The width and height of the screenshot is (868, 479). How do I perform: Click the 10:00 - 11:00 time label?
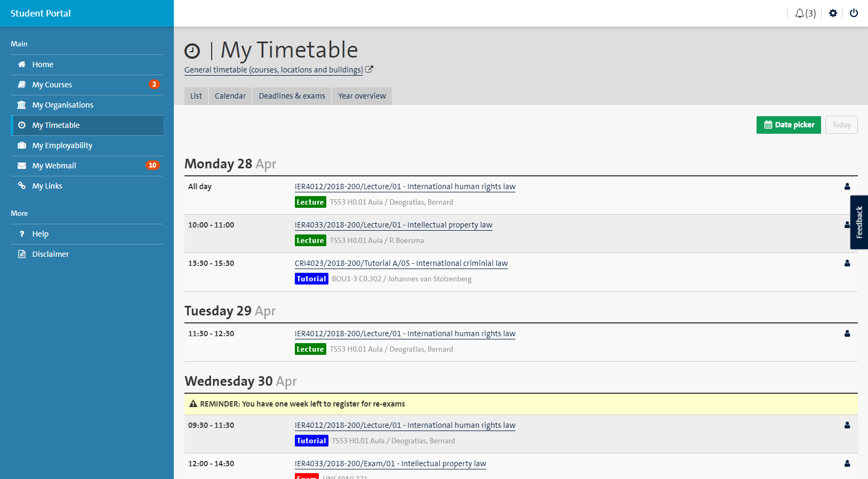click(211, 225)
